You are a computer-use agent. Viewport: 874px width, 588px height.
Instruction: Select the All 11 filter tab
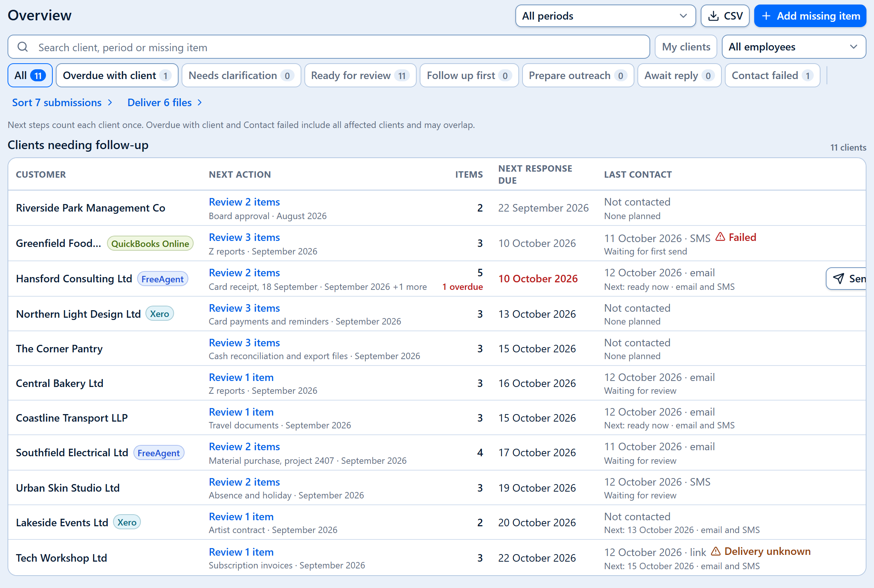click(30, 75)
